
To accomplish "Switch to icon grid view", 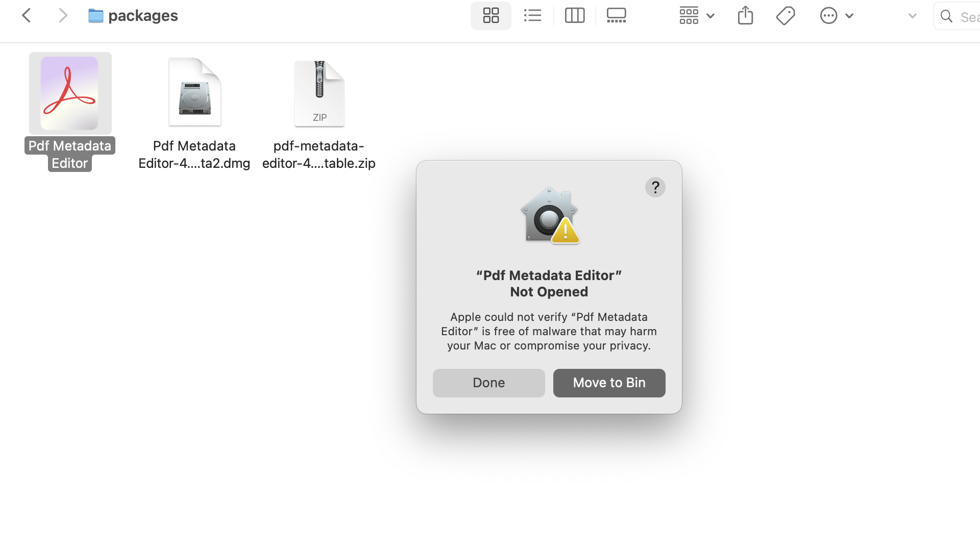I will [491, 16].
